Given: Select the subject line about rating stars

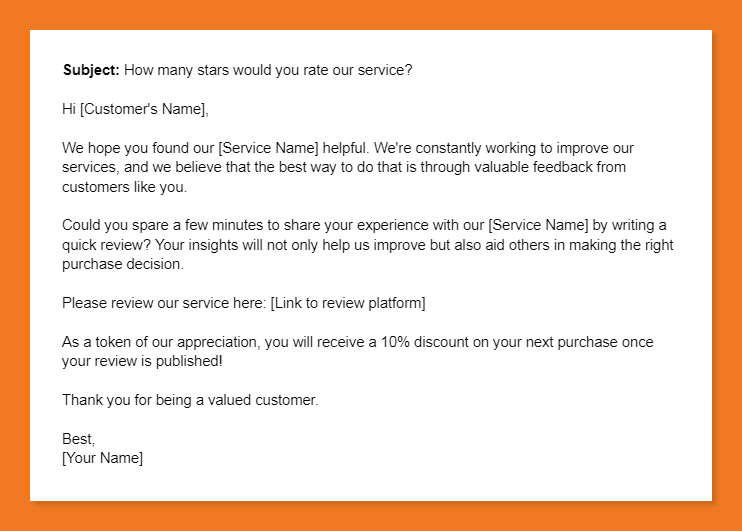Looking at the screenshot, I should (268, 70).
